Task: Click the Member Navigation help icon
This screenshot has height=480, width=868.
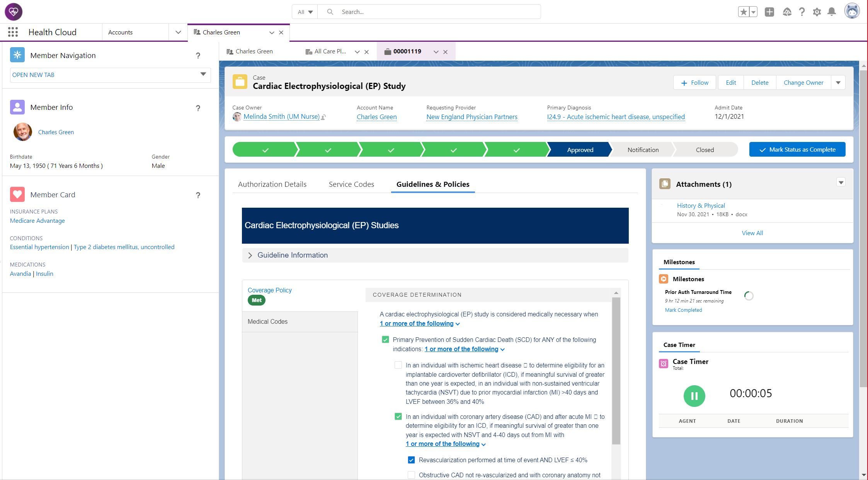Action: 198,56
